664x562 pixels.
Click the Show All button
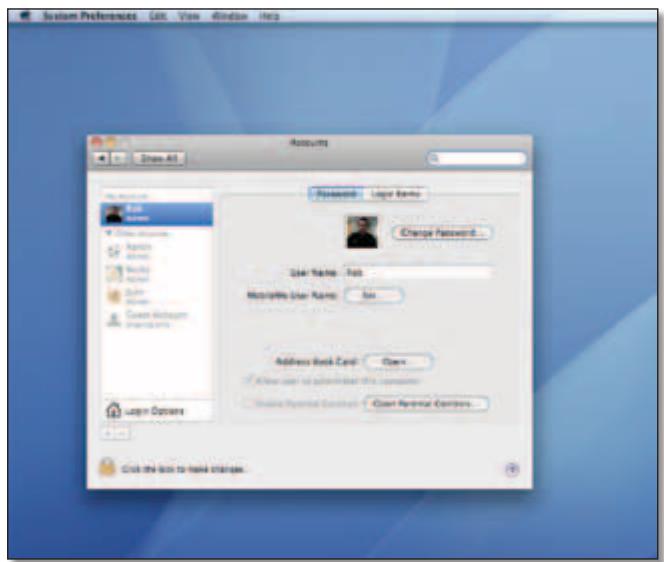tap(159, 158)
